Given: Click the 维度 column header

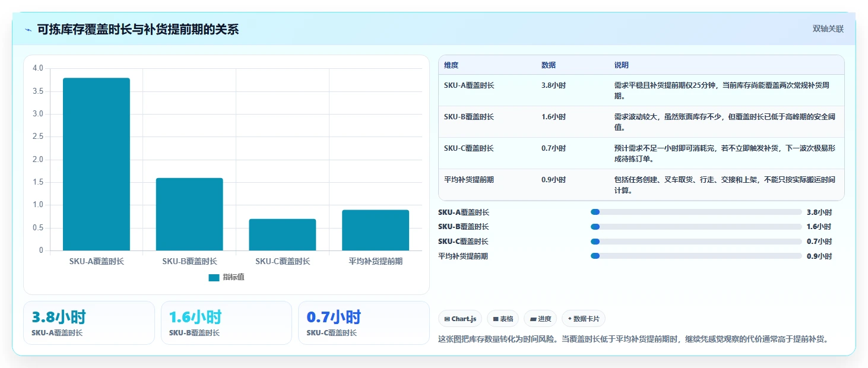Looking at the screenshot, I should pos(451,65).
